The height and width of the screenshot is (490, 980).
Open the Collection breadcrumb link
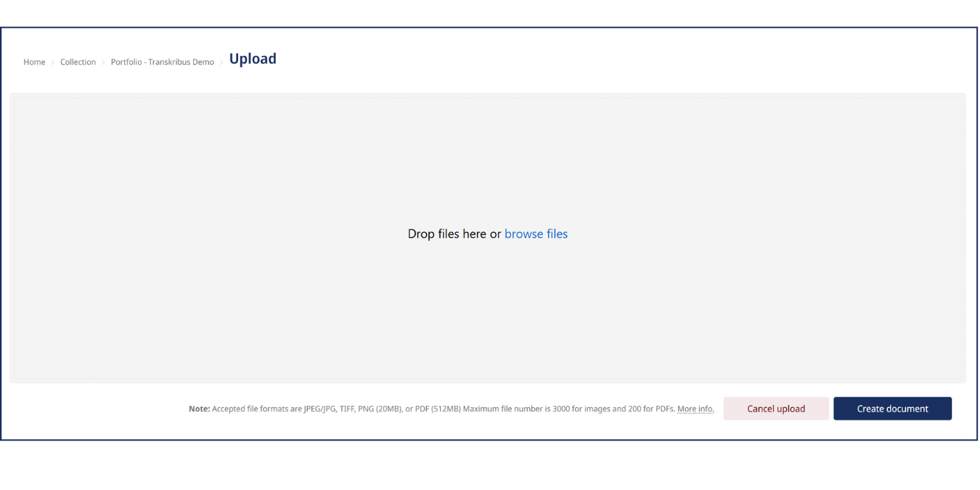coord(78,62)
